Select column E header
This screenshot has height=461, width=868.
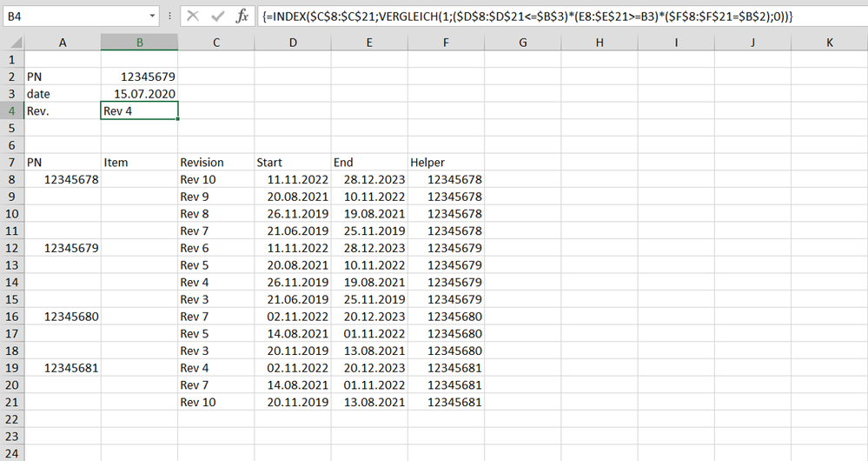pyautogui.click(x=369, y=43)
